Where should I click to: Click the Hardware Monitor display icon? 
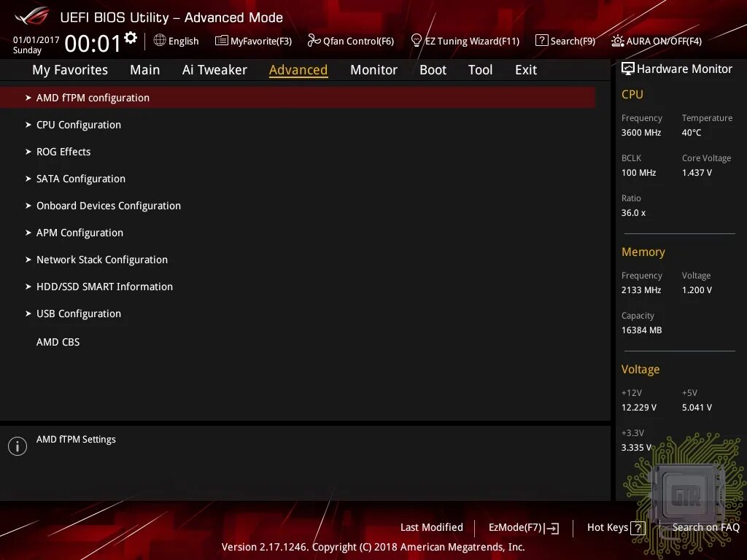point(628,69)
